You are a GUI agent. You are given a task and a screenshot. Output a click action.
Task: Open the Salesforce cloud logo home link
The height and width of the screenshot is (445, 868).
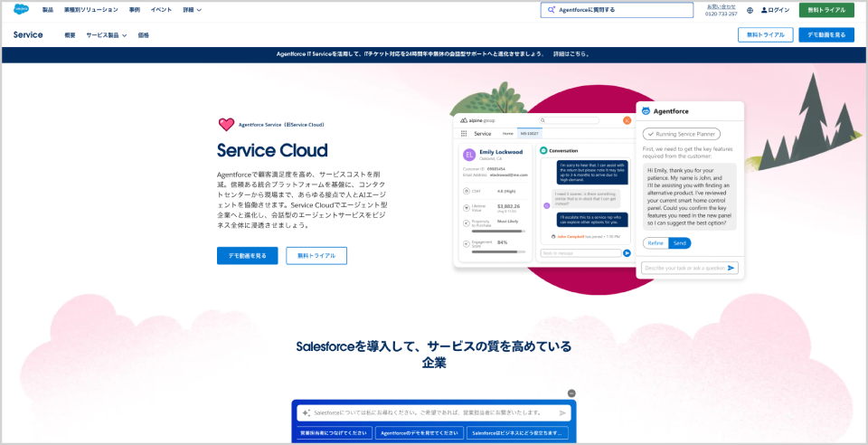[22, 9]
